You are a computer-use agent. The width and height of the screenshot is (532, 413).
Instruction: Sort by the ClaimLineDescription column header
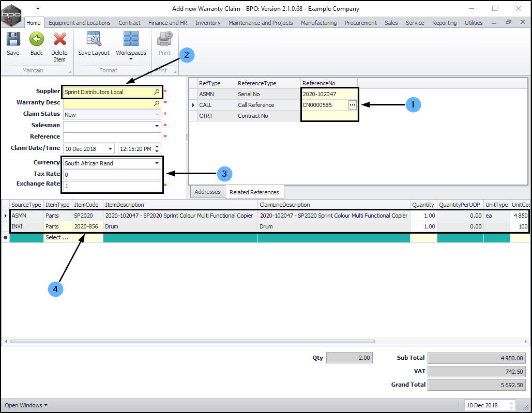pos(334,205)
